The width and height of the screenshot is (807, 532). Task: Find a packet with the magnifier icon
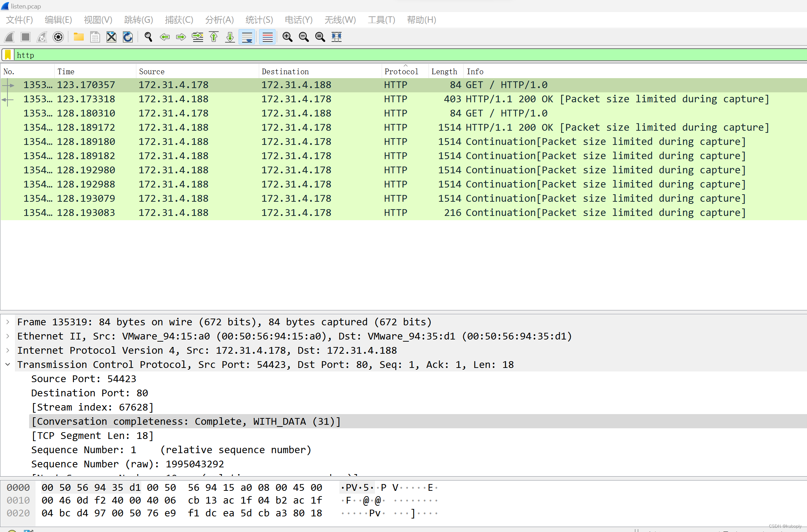[148, 37]
